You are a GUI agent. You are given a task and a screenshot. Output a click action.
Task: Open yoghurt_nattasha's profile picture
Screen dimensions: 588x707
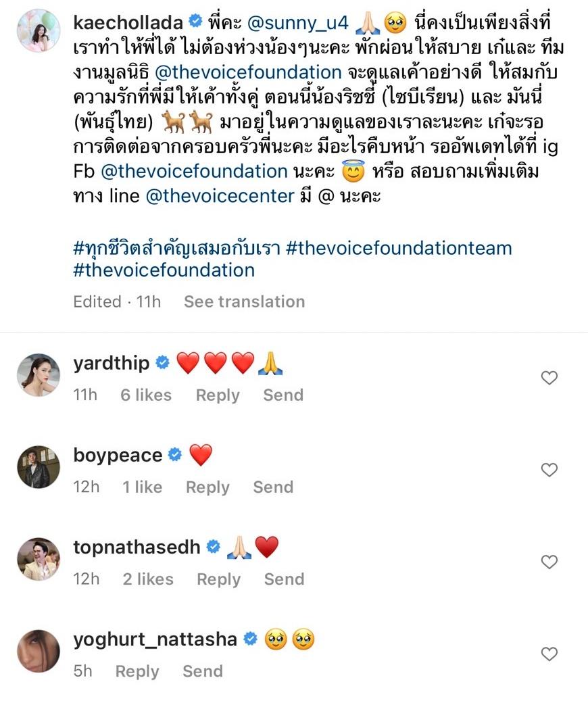coord(39,651)
